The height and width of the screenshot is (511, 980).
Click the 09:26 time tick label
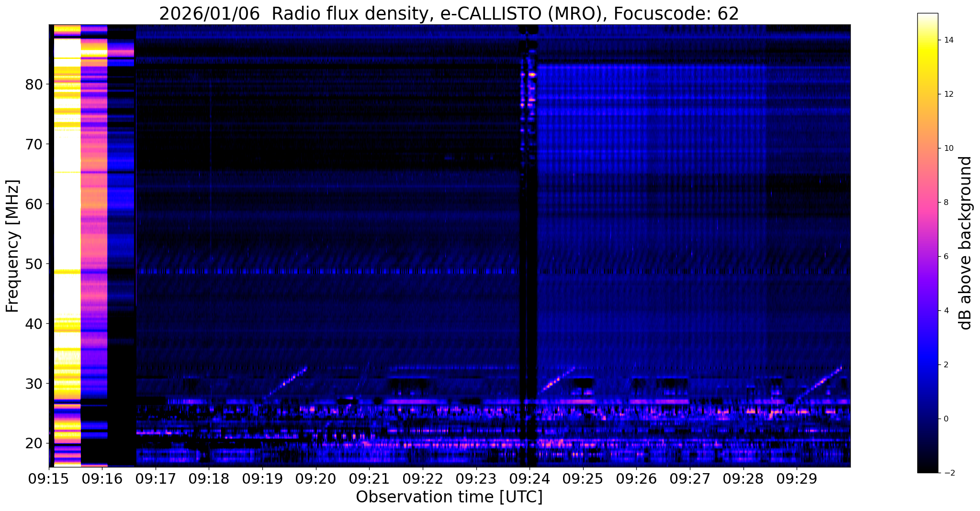636,478
